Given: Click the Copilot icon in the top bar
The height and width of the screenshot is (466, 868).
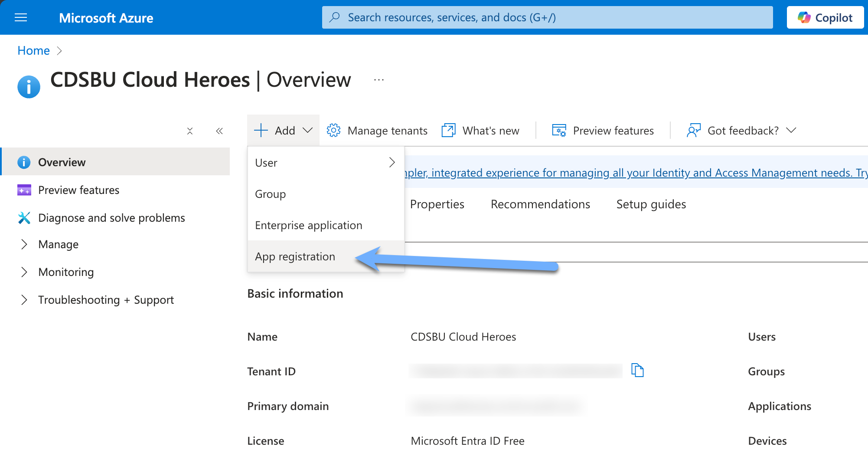Looking at the screenshot, I should pos(805,17).
